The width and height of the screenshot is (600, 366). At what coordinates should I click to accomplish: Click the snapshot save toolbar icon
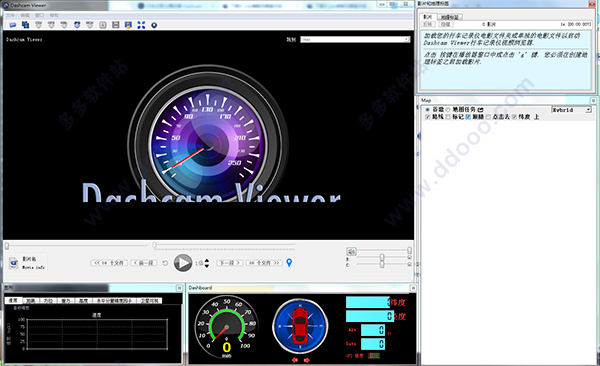pos(128,25)
